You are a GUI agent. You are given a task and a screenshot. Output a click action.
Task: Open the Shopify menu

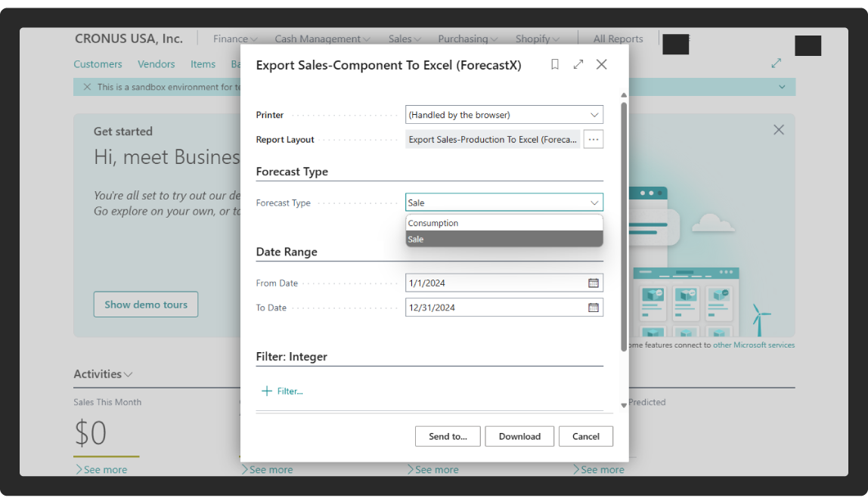tap(537, 39)
